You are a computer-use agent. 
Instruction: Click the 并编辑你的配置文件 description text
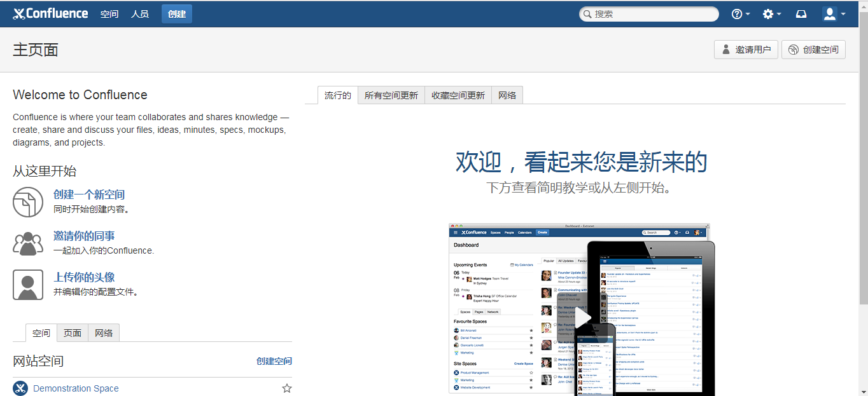point(95,292)
